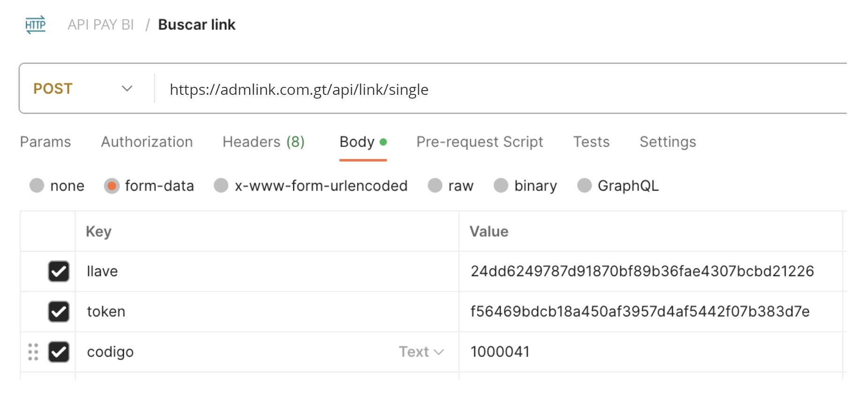Select the raw body type option
Image resolution: width=868 pixels, height=400 pixels.
point(435,185)
